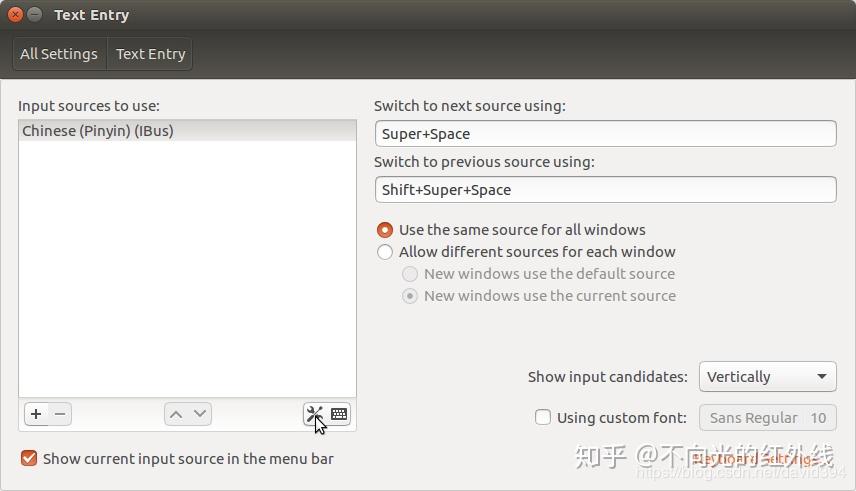
Task: Go back to All Settings
Action: coord(59,54)
